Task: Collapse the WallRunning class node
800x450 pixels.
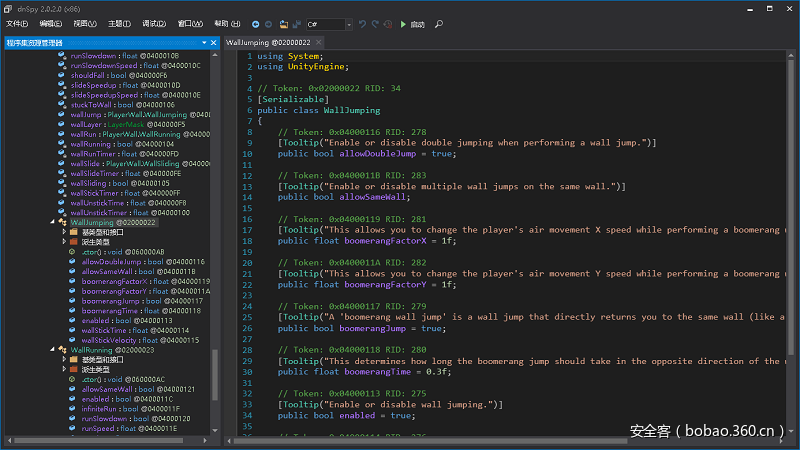Action: [52, 350]
